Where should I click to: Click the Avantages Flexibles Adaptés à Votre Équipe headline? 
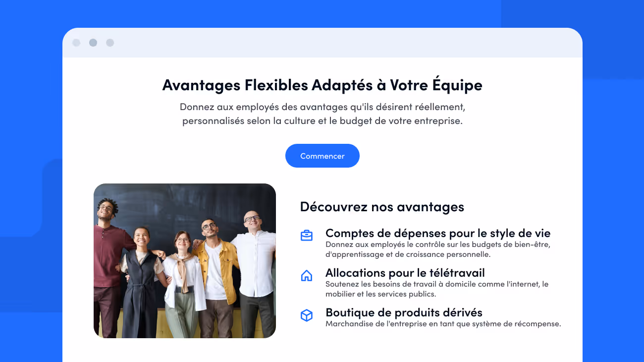tap(322, 85)
